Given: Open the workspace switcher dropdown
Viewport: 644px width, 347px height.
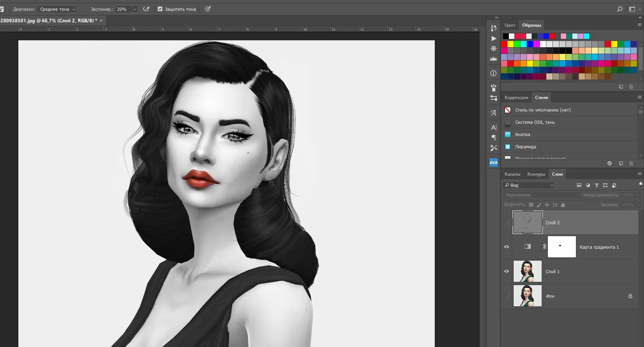Looking at the screenshot, I should click(635, 9).
